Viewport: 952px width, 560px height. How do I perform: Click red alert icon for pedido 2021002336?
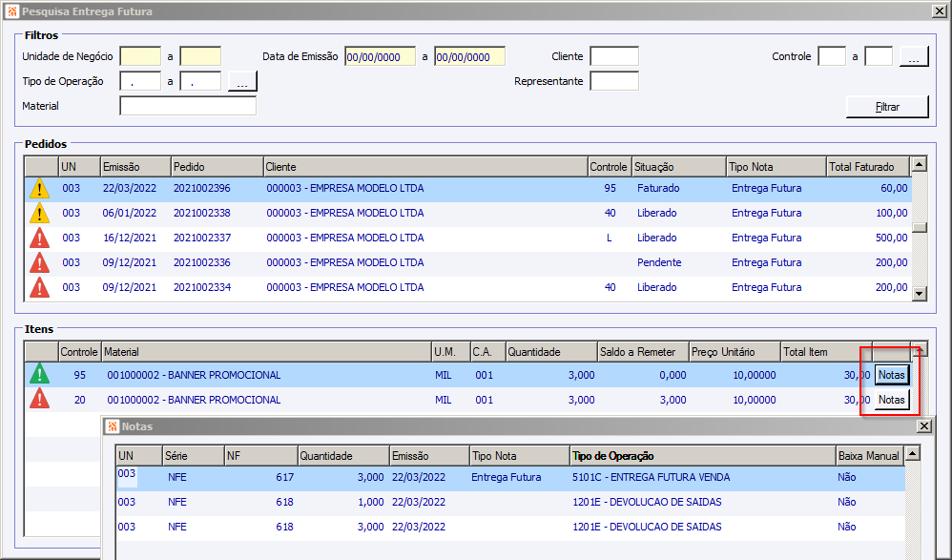(x=40, y=263)
